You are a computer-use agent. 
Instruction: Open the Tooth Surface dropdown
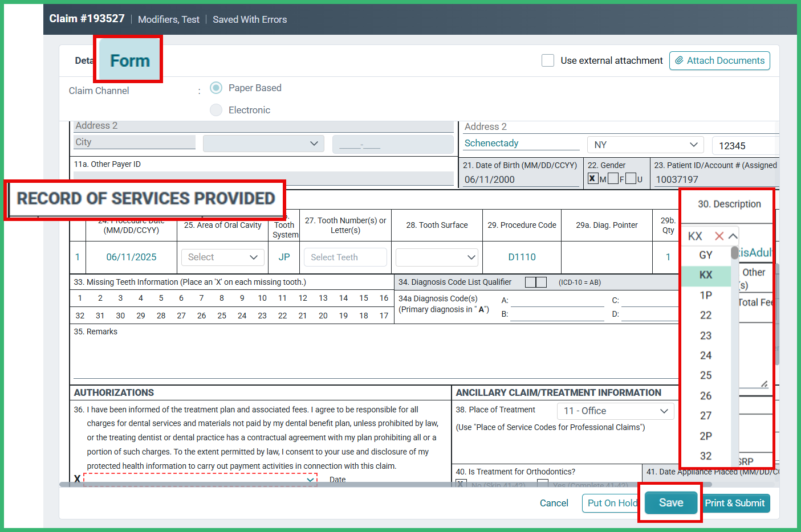tap(436, 257)
